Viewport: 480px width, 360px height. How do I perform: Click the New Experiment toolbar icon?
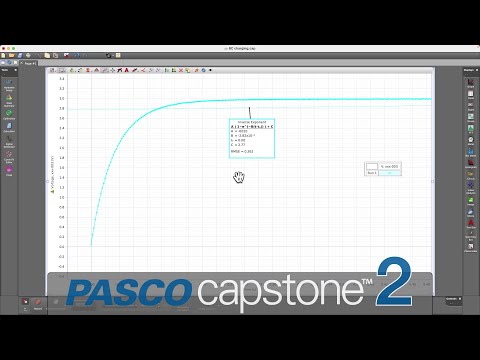[x=4, y=56]
